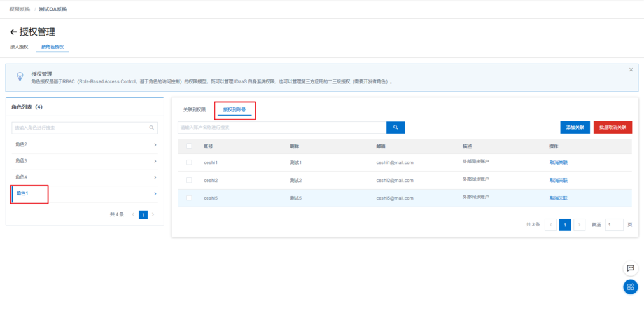Go to previous page in the role list

click(x=133, y=214)
